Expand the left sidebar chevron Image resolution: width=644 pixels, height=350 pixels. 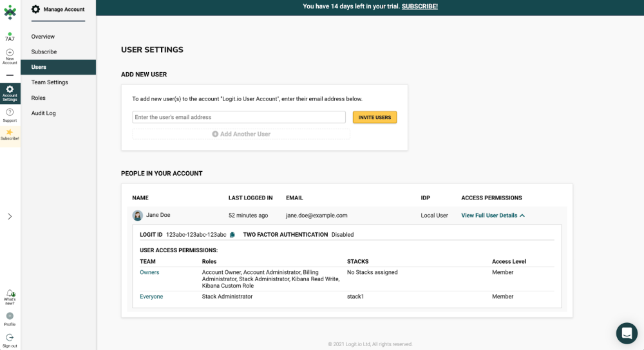coord(10,217)
